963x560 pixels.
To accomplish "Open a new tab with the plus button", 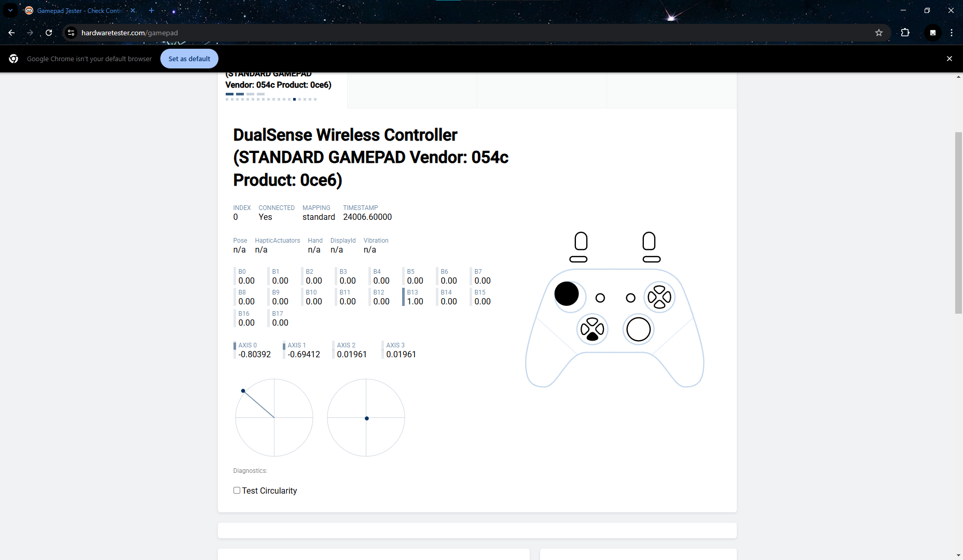I will tap(152, 10).
